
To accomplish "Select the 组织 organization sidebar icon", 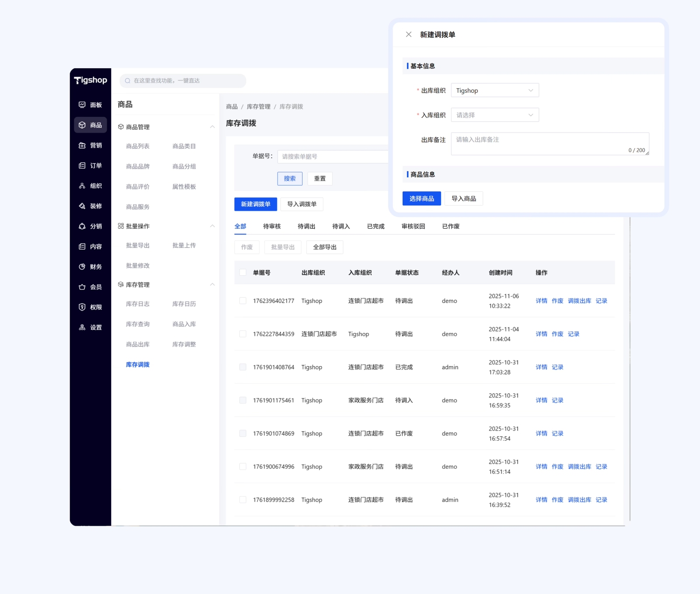I will click(x=82, y=186).
